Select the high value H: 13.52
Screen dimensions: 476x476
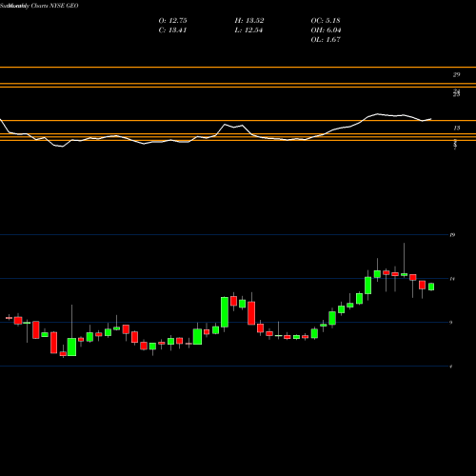click(249, 21)
